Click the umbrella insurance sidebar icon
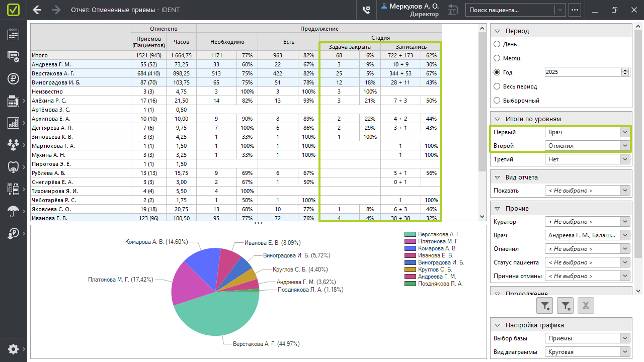The height and width of the screenshot is (362, 644). click(x=13, y=211)
